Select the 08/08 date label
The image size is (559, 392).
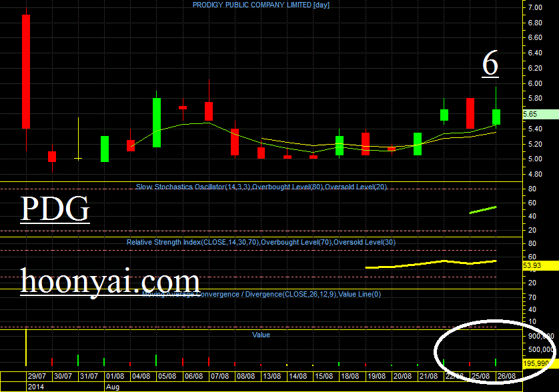(x=245, y=376)
